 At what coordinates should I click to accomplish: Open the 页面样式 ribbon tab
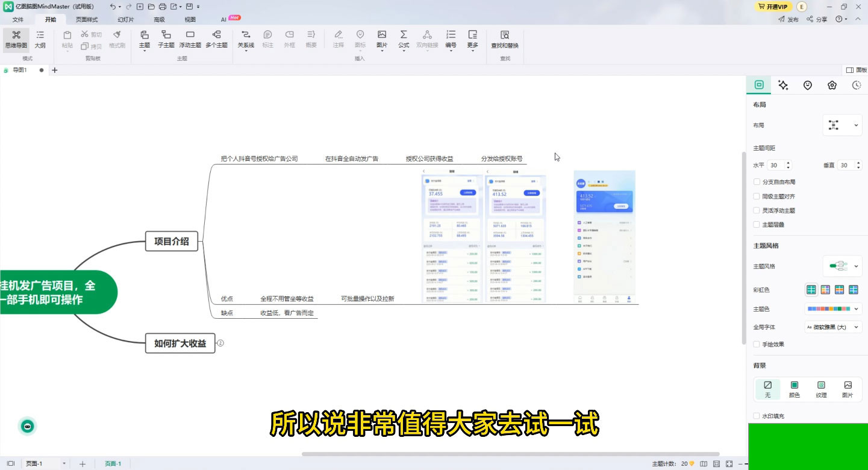(86, 19)
